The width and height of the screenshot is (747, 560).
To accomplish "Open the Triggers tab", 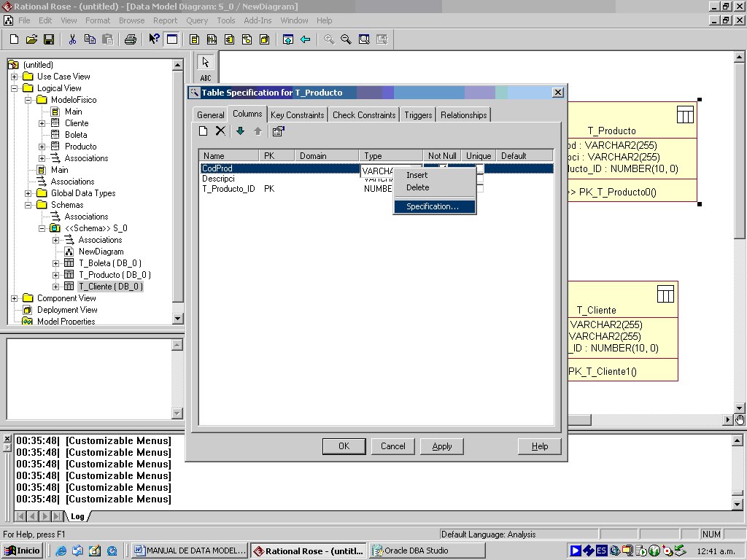I will (x=418, y=114).
